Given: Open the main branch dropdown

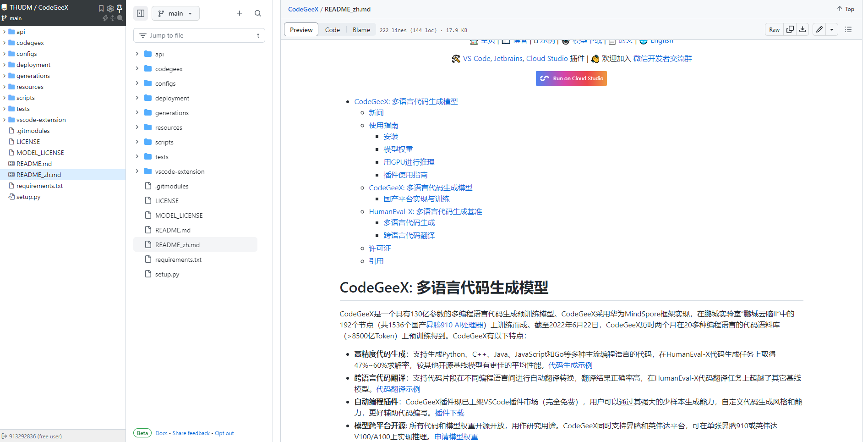Looking at the screenshot, I should (x=175, y=13).
